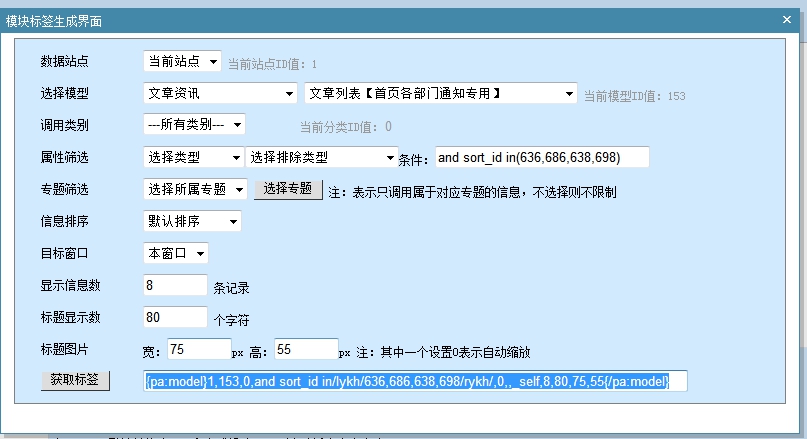Open the 选择所属专题 dropdown

tap(197, 189)
